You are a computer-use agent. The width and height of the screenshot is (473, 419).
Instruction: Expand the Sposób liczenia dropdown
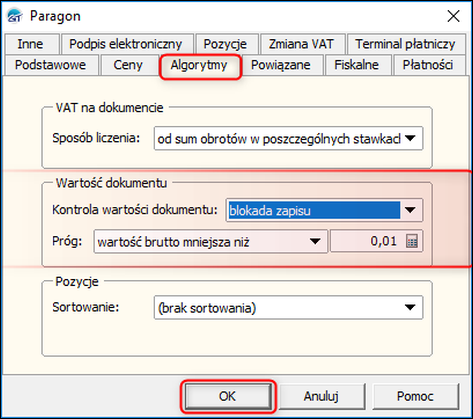click(411, 138)
